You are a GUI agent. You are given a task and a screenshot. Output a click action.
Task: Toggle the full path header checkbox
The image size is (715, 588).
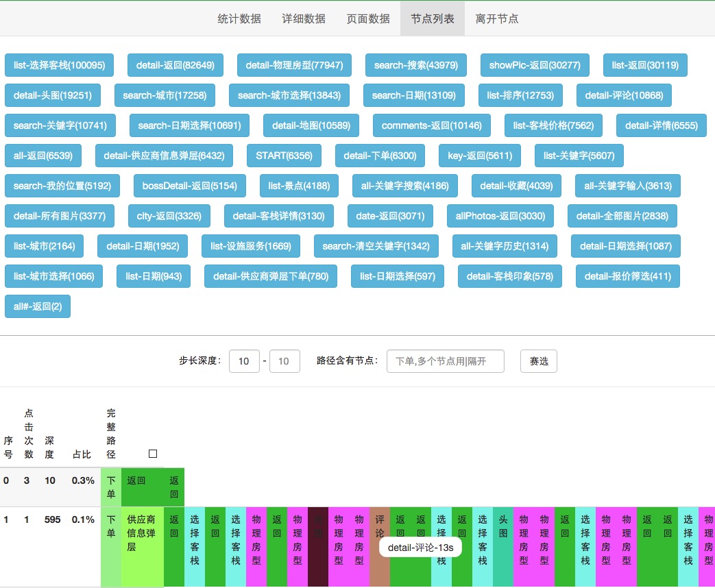point(153,454)
